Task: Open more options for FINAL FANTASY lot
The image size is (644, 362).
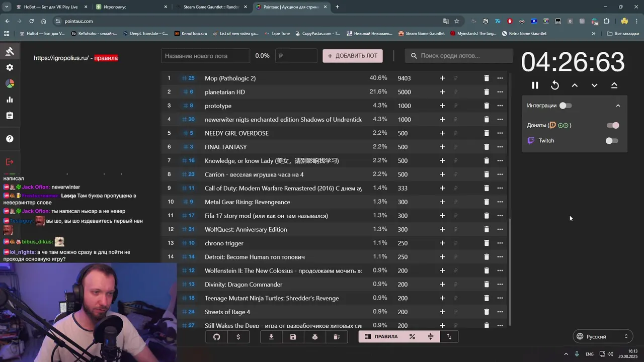Action: [500, 147]
